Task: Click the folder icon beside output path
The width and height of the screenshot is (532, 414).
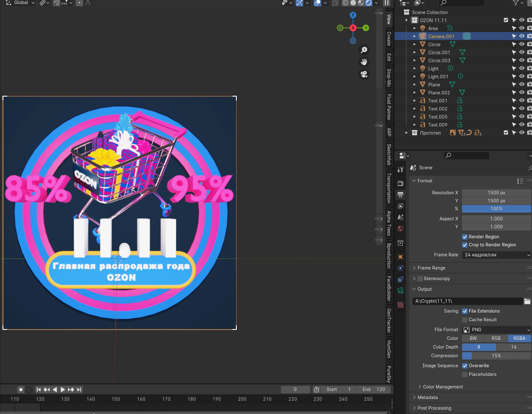Action: 527,301
